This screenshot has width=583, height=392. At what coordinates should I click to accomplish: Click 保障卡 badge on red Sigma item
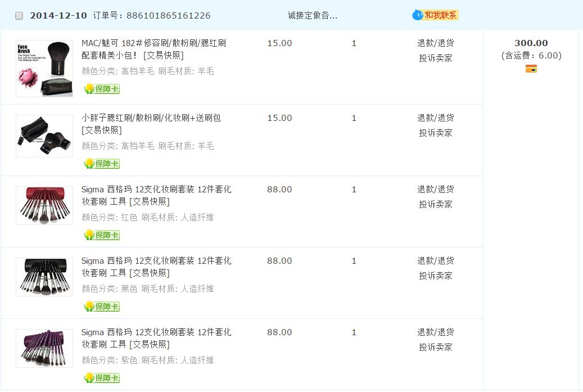click(102, 235)
